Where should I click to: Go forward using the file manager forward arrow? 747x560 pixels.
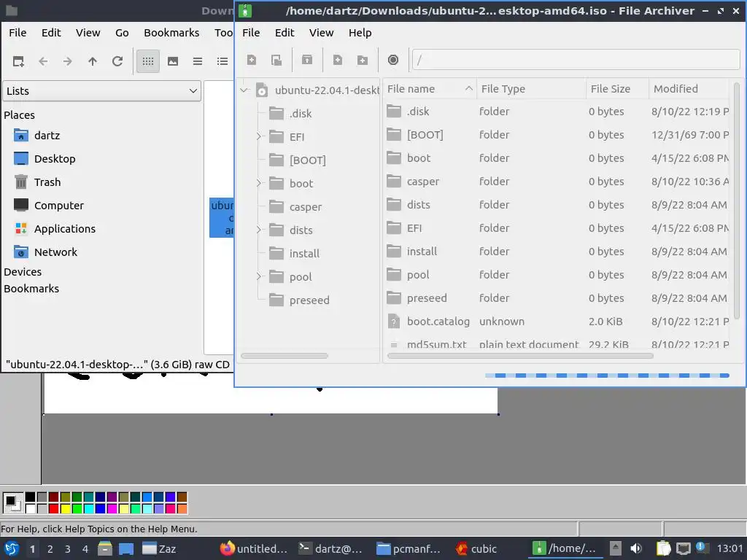click(x=68, y=61)
